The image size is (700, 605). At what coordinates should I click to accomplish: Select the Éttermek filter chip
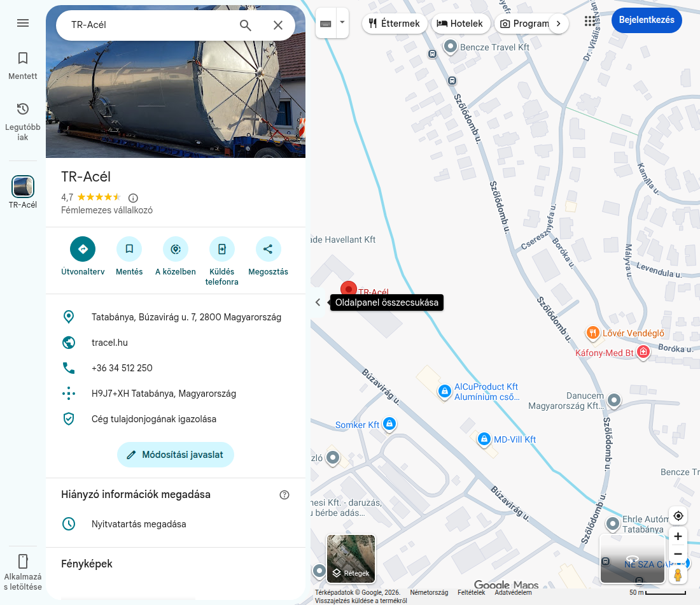(x=395, y=24)
